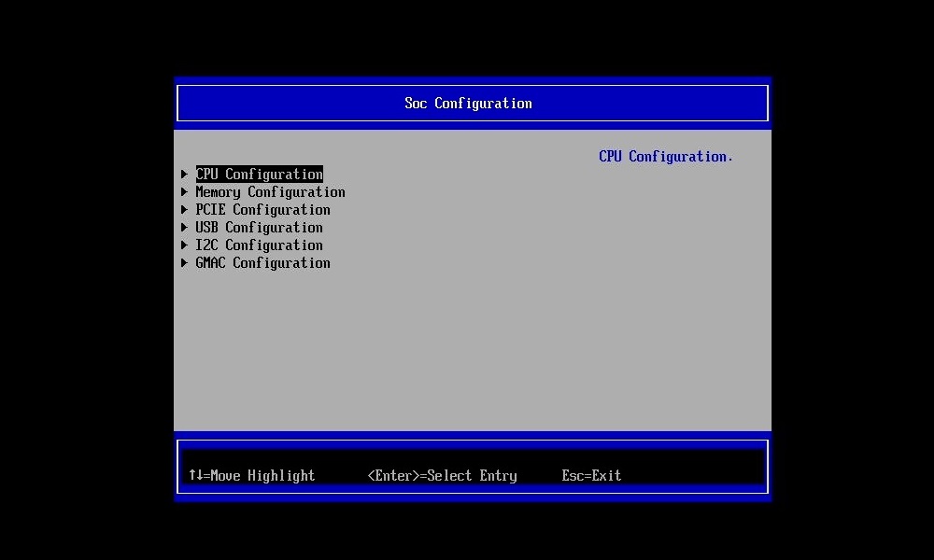
Task: Open the I2C Configuration entry
Action: click(x=259, y=245)
